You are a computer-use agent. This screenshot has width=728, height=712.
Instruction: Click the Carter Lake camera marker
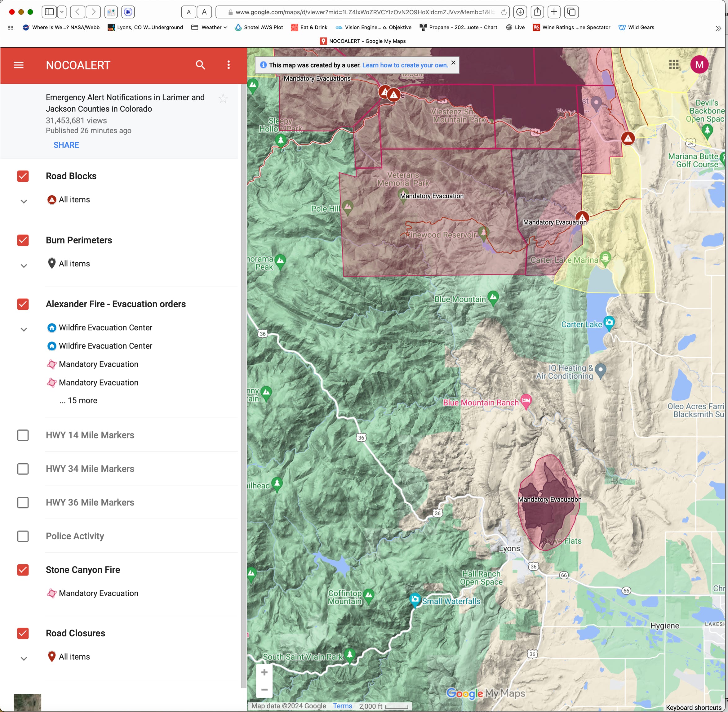click(x=609, y=323)
